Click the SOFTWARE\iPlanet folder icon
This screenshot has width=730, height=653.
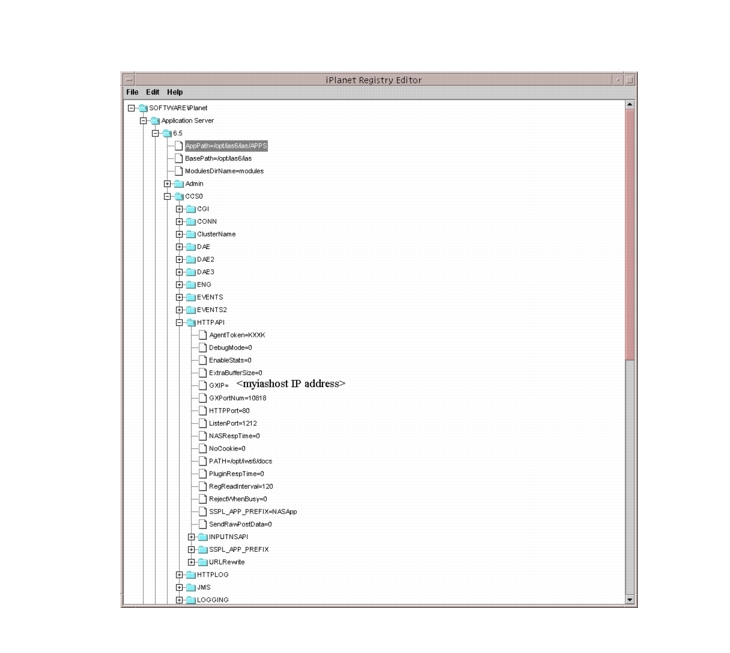pyautogui.click(x=143, y=108)
